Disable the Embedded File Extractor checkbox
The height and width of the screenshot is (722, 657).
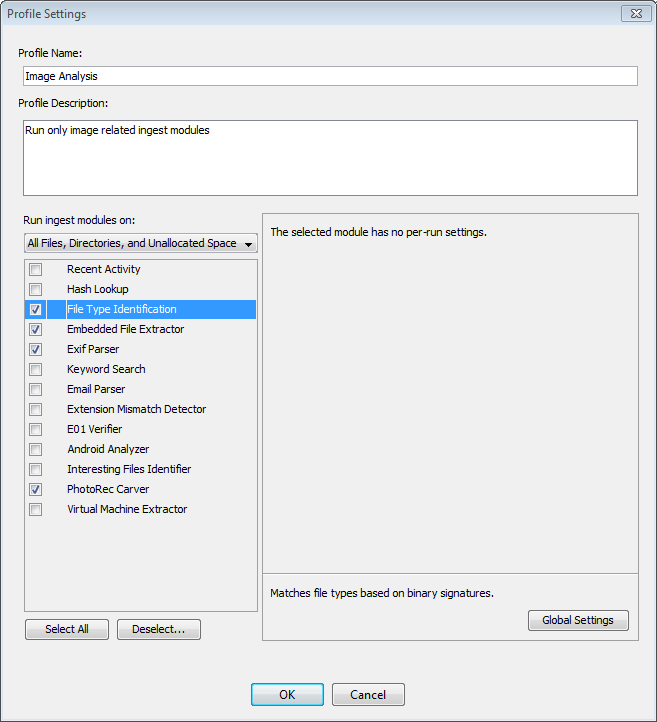pos(36,329)
